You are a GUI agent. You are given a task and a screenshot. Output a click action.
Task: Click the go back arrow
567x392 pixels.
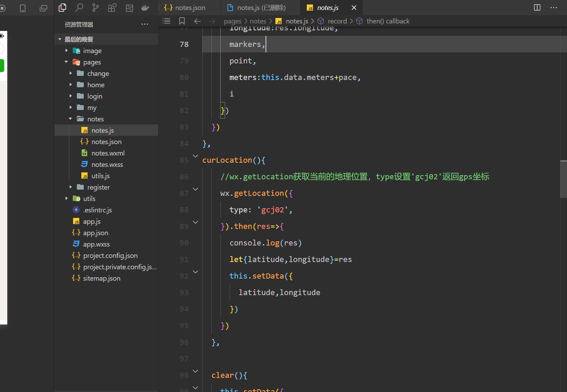[198, 21]
